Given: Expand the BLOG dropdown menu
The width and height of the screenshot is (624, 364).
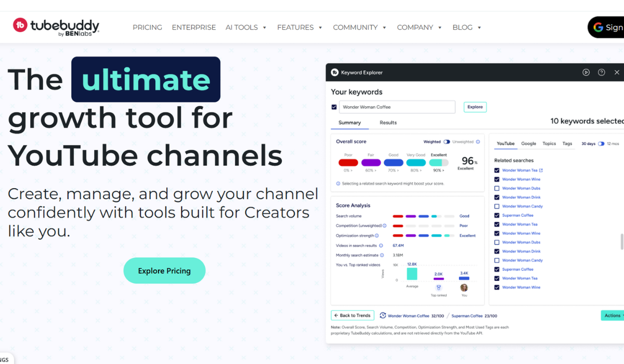Looking at the screenshot, I should 467,27.
